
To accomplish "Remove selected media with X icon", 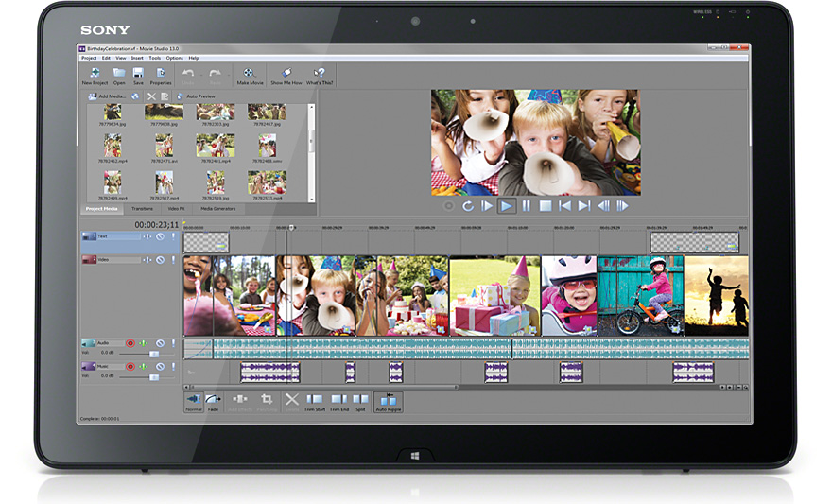I will point(151,96).
